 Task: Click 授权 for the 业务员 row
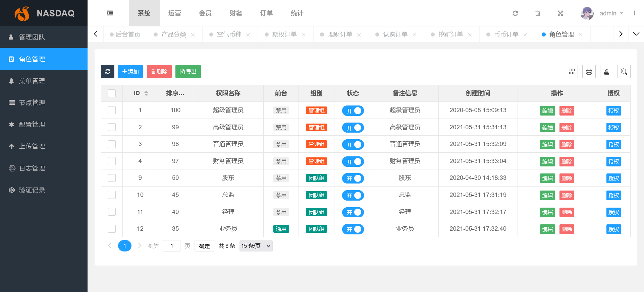click(x=613, y=229)
